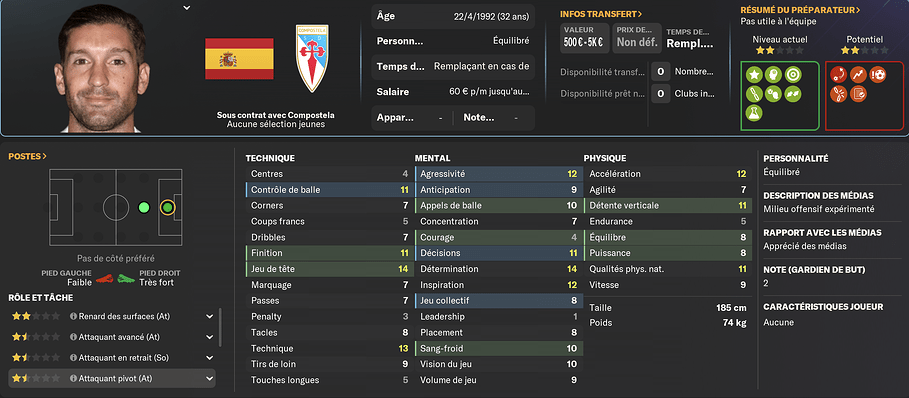Click the green head profile icon
909x398 pixels.
(x=773, y=75)
